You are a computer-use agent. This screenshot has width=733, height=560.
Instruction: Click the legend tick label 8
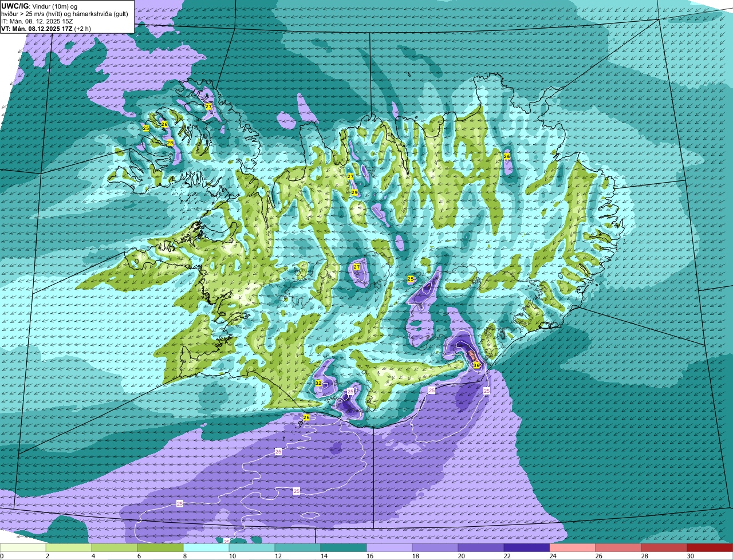184,556
